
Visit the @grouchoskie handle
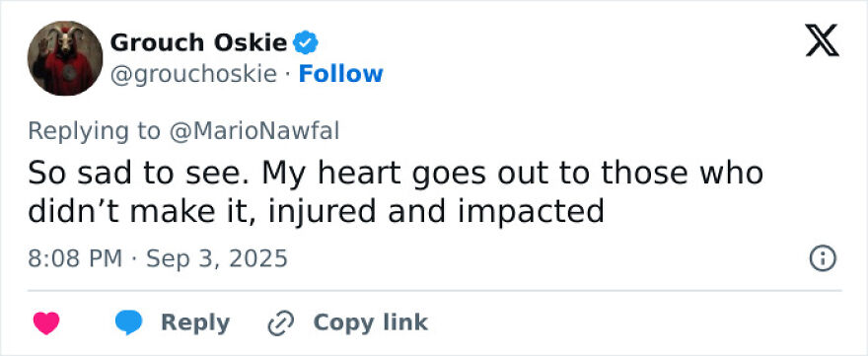193,74
